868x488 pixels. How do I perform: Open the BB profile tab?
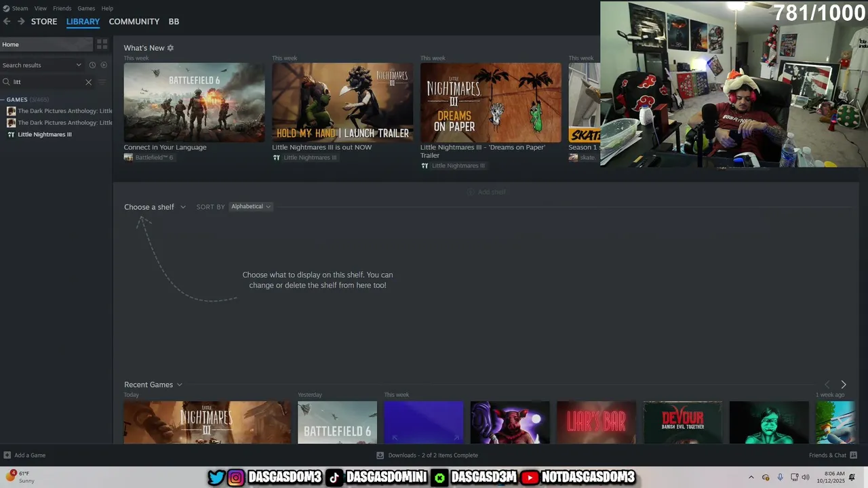pyautogui.click(x=174, y=22)
